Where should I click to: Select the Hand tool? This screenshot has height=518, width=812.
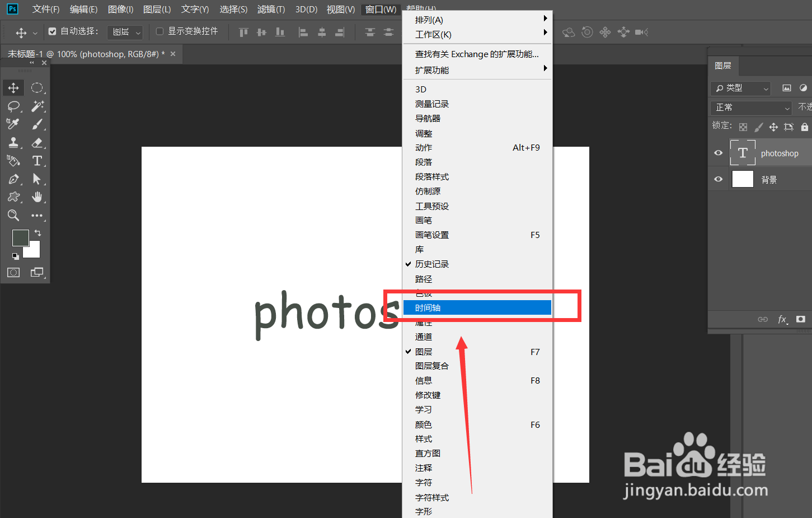coord(37,197)
